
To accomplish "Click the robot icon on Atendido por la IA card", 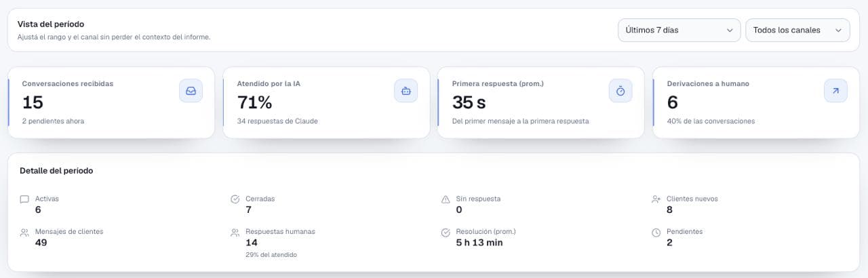I will pos(406,91).
